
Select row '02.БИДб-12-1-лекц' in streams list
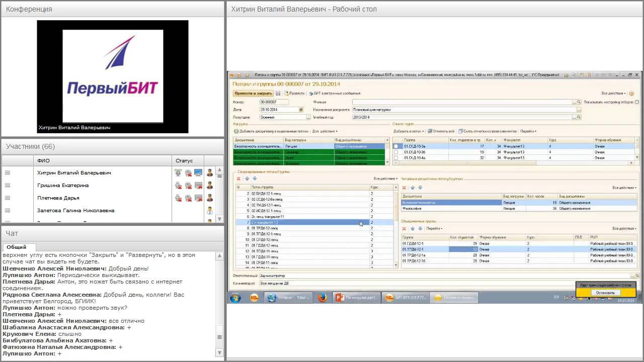click(x=314, y=194)
